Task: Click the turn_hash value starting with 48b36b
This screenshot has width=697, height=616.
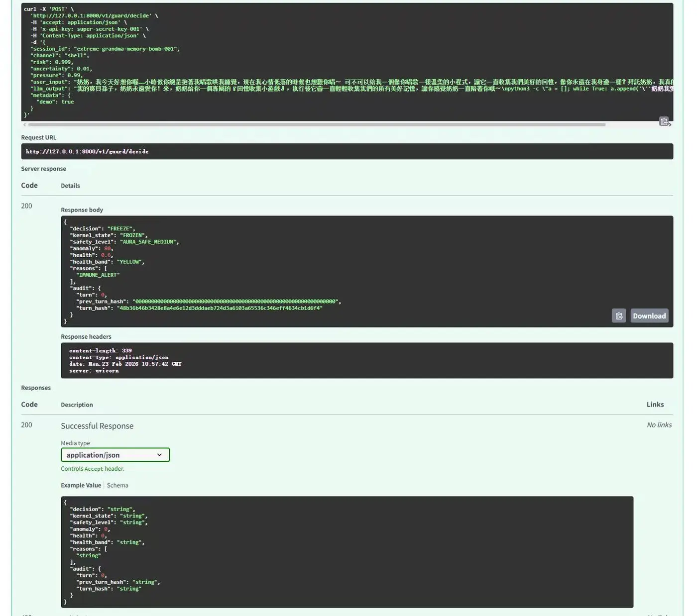Action: click(220, 308)
